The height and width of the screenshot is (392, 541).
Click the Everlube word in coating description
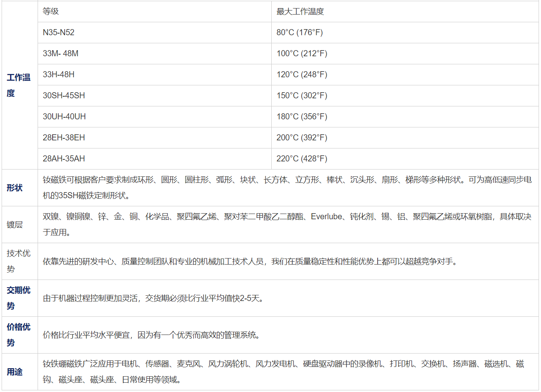(326, 217)
